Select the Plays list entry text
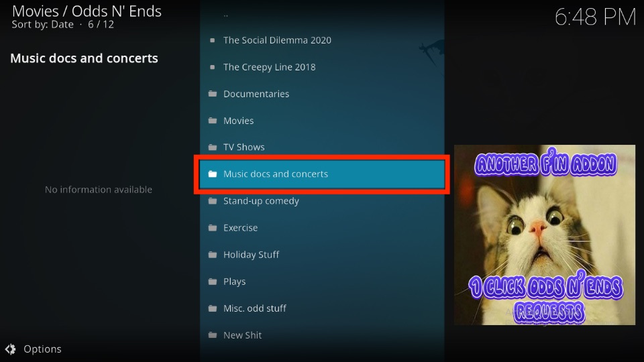This screenshot has width=644, height=362. click(x=235, y=282)
